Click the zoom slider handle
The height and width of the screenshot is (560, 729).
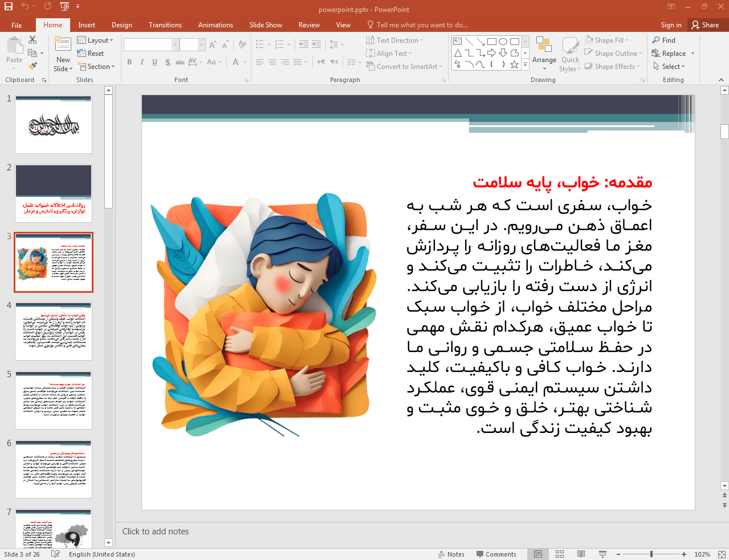pos(651,554)
